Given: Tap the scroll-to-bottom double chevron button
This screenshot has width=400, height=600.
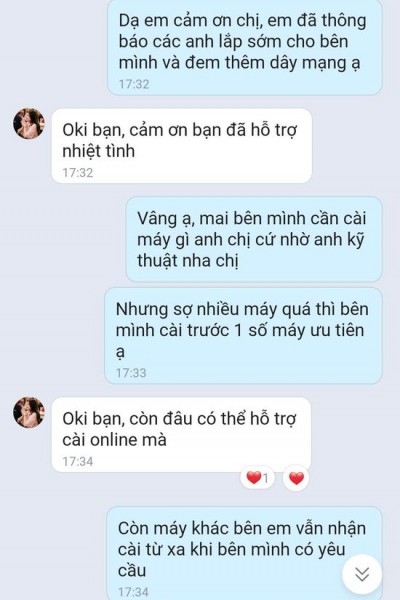Looking at the screenshot, I should tap(362, 574).
